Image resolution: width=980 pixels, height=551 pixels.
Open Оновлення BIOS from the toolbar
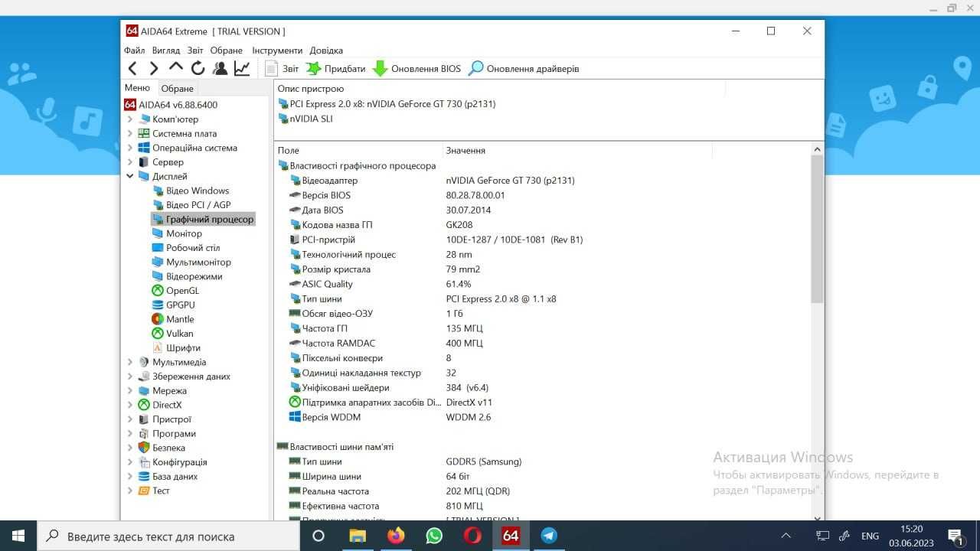417,68
